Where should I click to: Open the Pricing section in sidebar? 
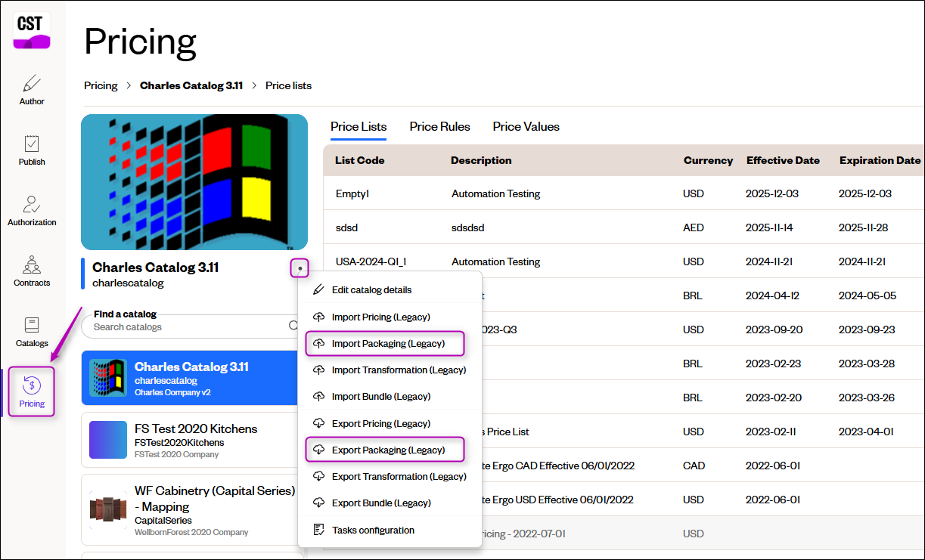(32, 391)
